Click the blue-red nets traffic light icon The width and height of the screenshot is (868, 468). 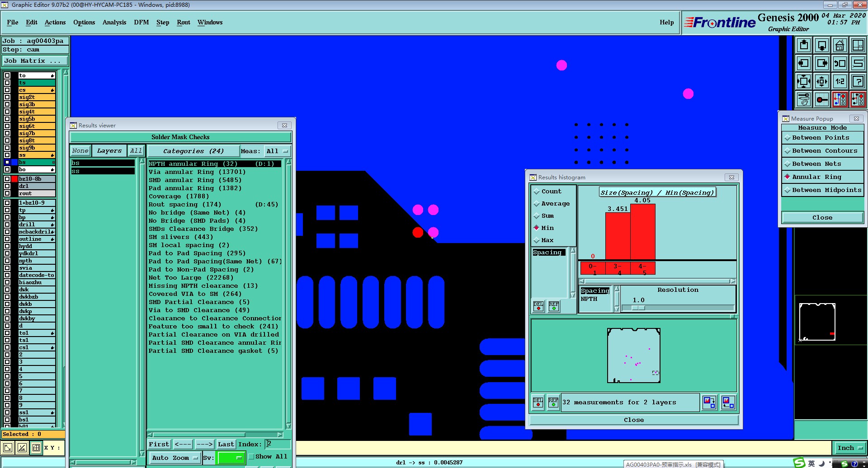[840, 99]
